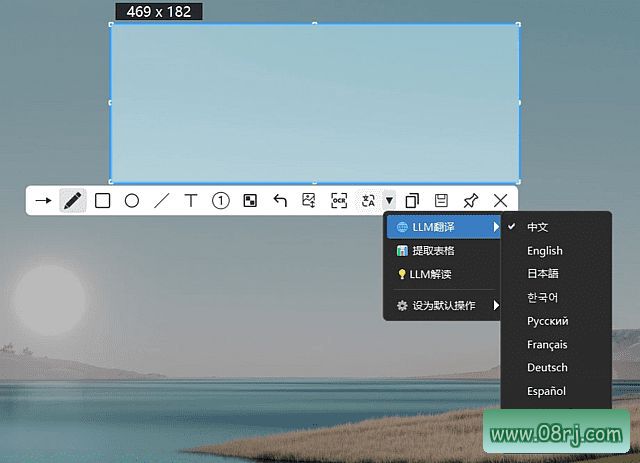
Task: Select English as translation language
Action: (x=545, y=251)
